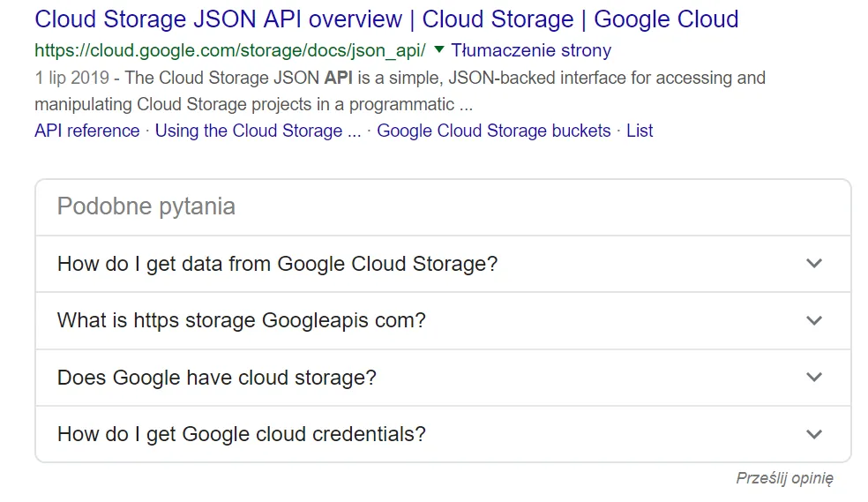Expand chevron for Does Google have cloud storage
This screenshot has height=502, width=868.
(814, 377)
